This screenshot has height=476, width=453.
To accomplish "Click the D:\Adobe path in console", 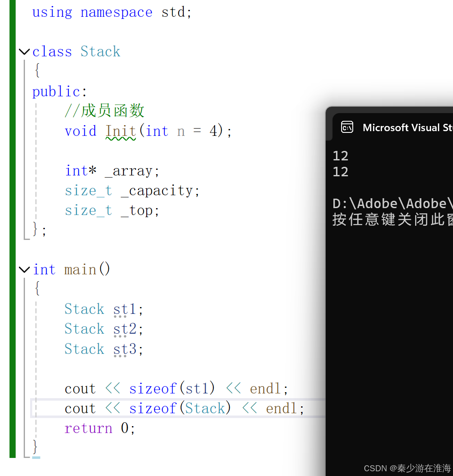I will 393,203.
